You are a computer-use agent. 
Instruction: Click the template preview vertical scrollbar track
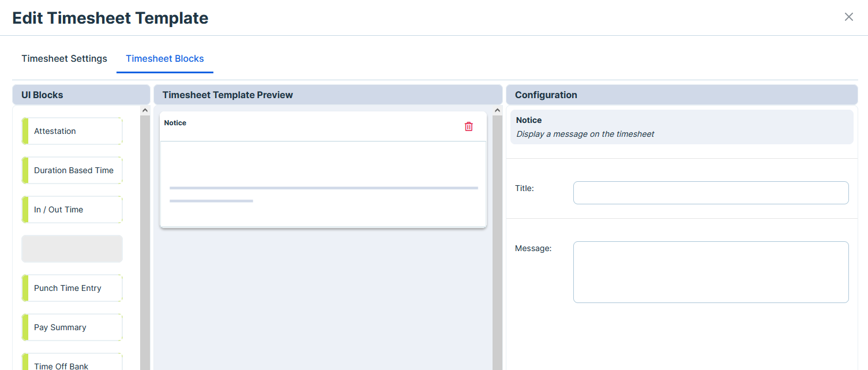[497, 242]
